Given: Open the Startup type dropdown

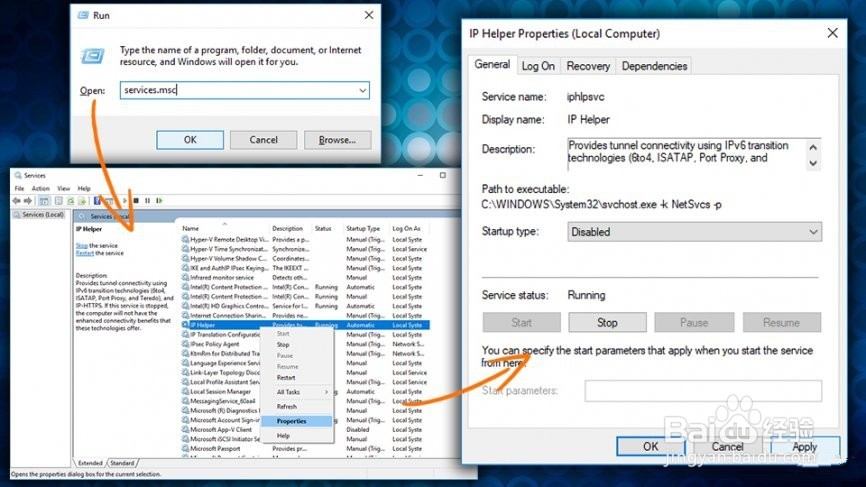Looking at the screenshot, I should (x=694, y=232).
